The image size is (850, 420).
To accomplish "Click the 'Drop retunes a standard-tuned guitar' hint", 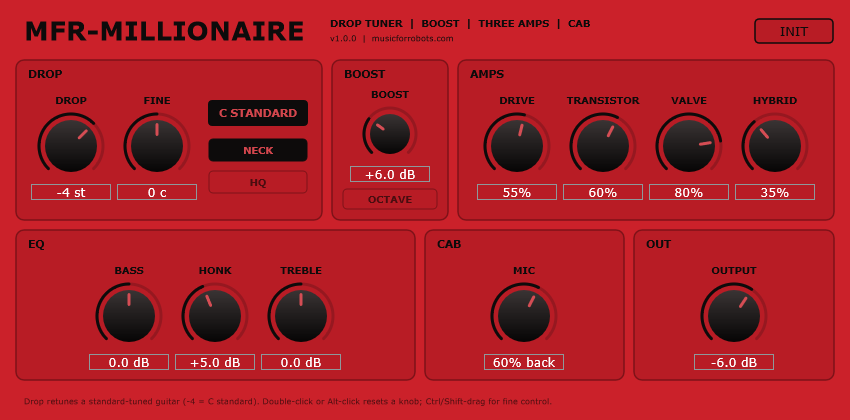I will click(288, 402).
